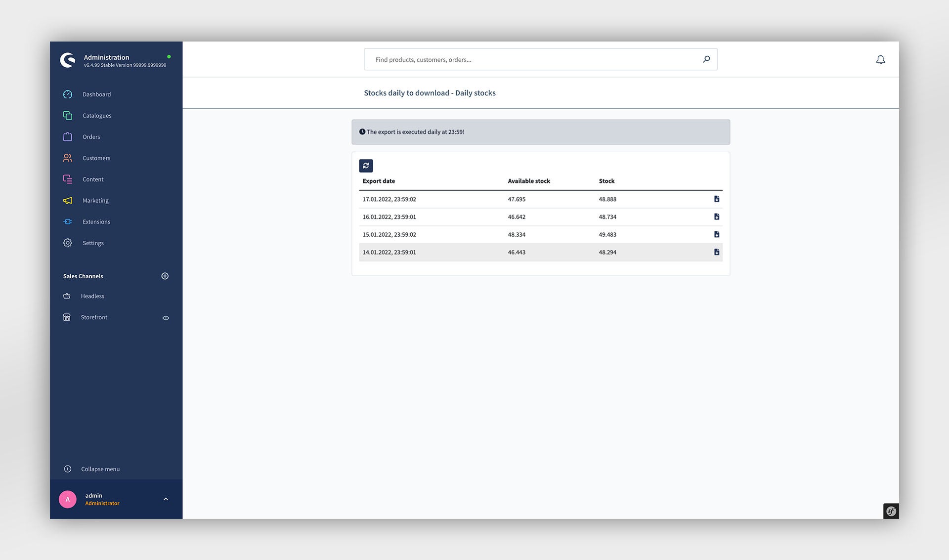The height and width of the screenshot is (560, 949).
Task: Click the Collapse menu label
Action: [x=100, y=469]
